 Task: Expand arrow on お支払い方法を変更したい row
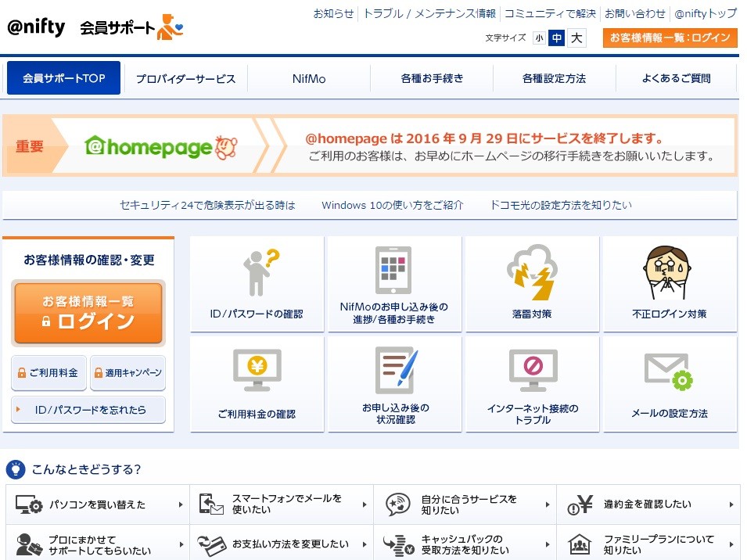pyautogui.click(x=365, y=544)
